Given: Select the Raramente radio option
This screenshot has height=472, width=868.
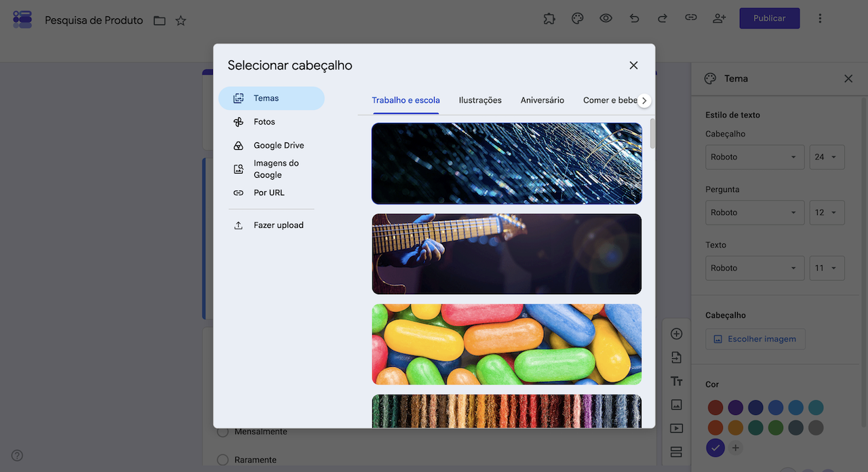Looking at the screenshot, I should pos(222,460).
